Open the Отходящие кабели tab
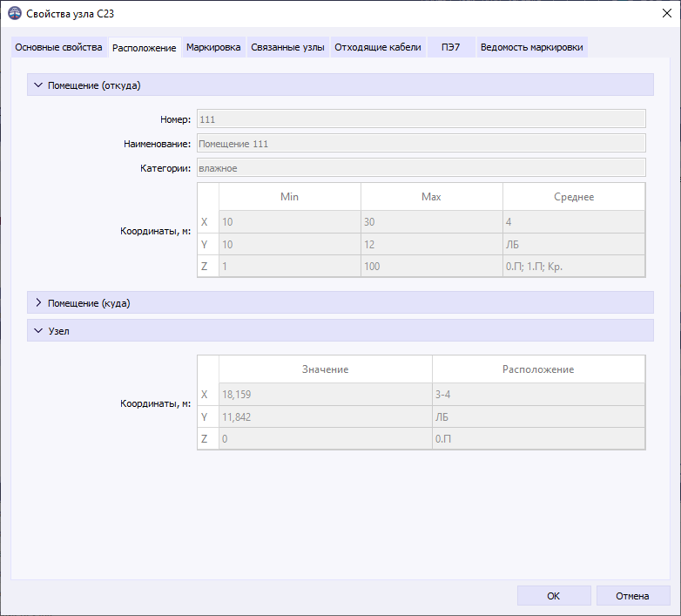The width and height of the screenshot is (681, 616). click(x=378, y=47)
